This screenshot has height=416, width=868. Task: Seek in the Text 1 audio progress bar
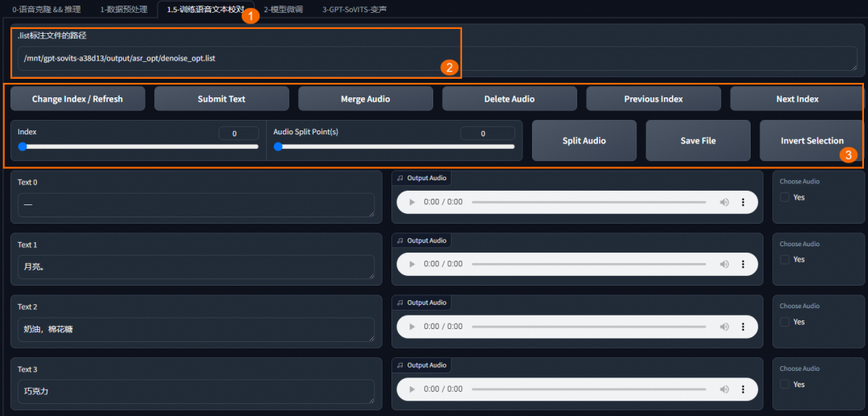click(588, 264)
